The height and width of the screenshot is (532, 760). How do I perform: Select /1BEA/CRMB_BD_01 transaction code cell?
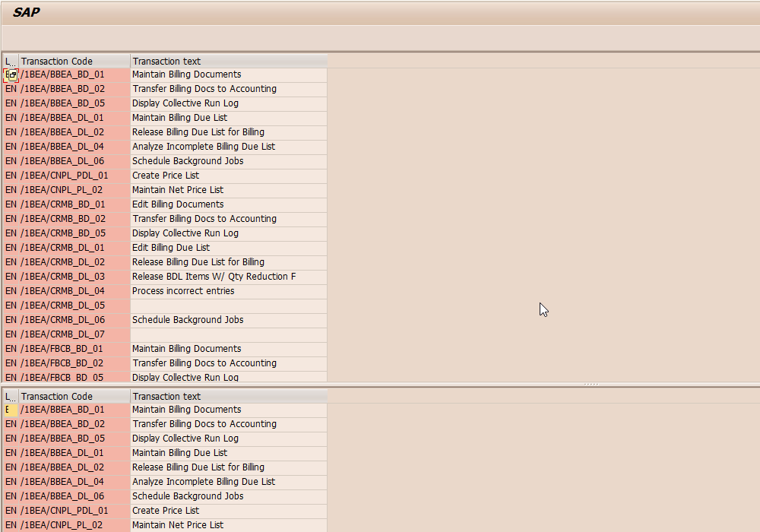coord(74,204)
